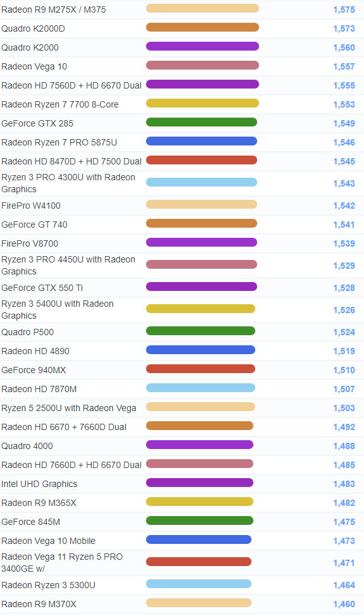Click score 1,539 for FirePro V8700
The image size is (364, 616).
pos(344,243)
